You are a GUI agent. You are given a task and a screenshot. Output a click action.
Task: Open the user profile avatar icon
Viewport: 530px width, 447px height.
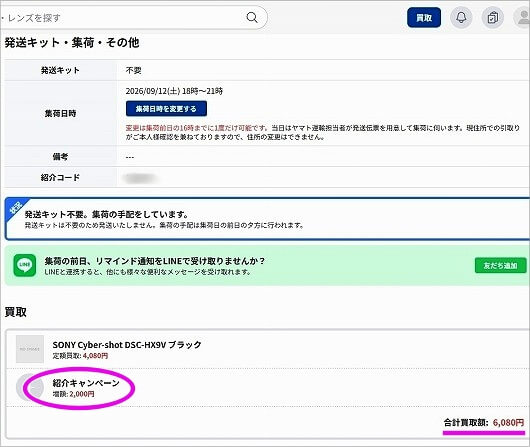pos(523,17)
